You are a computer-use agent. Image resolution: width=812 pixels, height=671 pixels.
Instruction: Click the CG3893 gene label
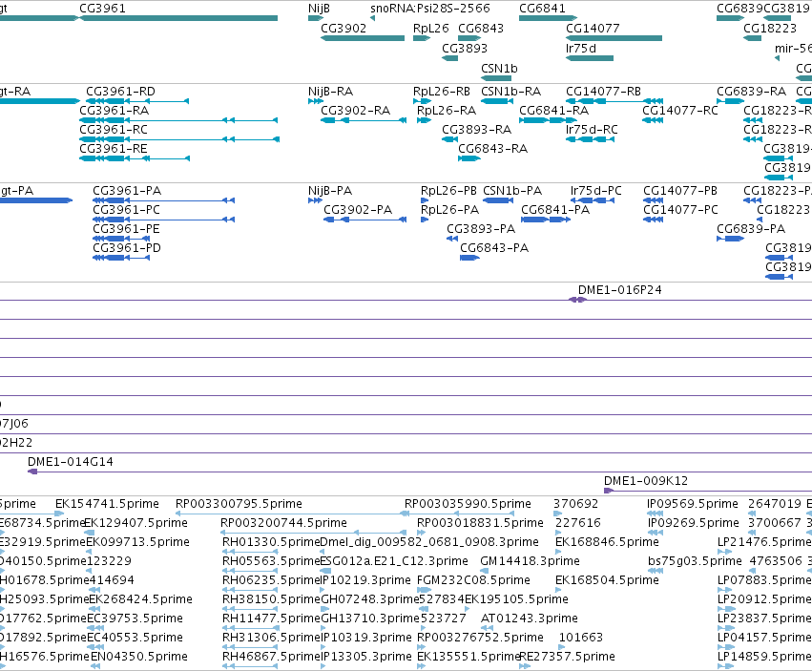pyautogui.click(x=465, y=48)
